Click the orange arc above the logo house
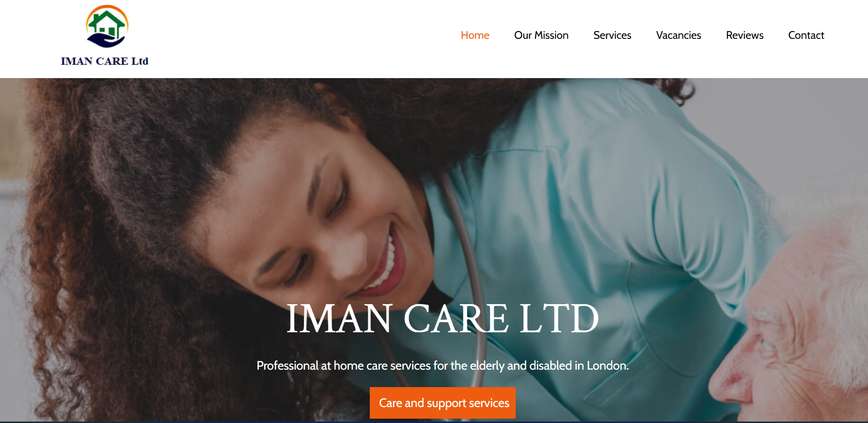 point(107,11)
